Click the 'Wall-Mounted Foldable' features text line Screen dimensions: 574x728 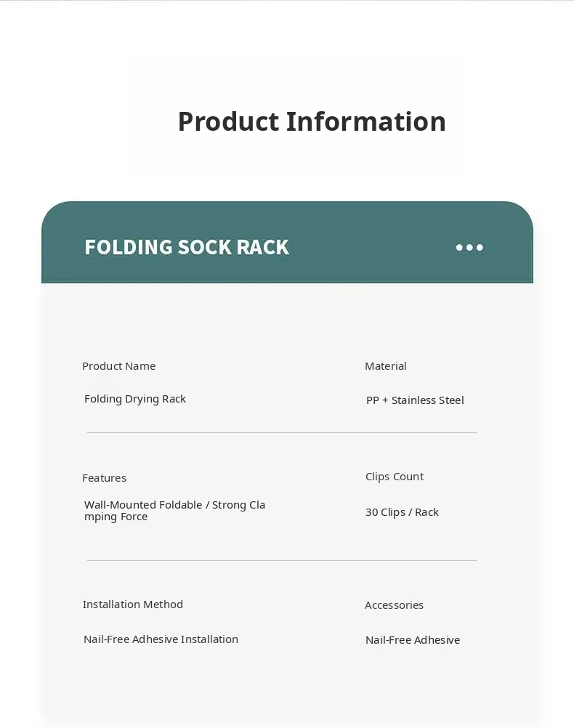(x=174, y=505)
